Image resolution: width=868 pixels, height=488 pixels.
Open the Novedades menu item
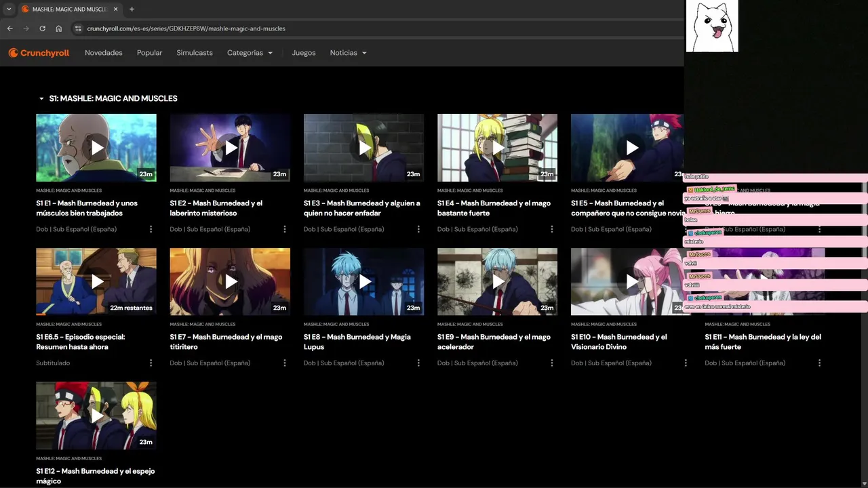point(104,53)
